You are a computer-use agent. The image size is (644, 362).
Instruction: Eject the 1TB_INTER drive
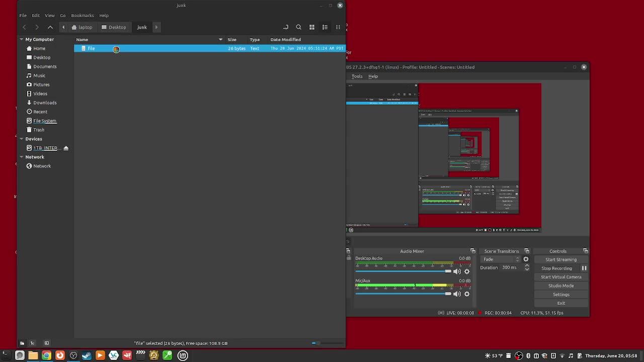pos(66,148)
